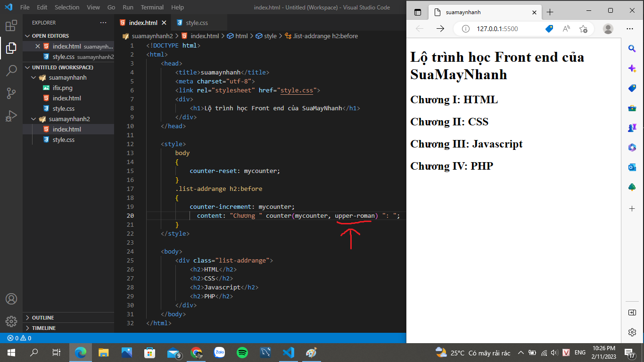Open Source Control view
The width and height of the screenshot is (644, 362).
11,93
